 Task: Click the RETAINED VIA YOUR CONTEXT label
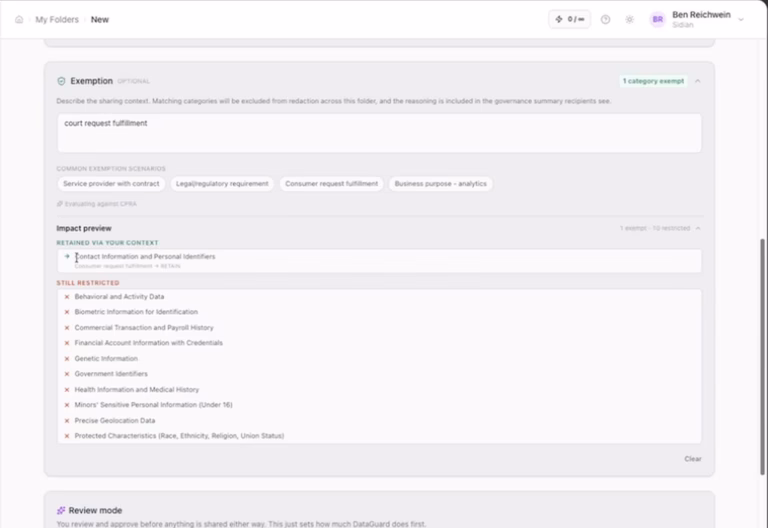click(x=107, y=243)
